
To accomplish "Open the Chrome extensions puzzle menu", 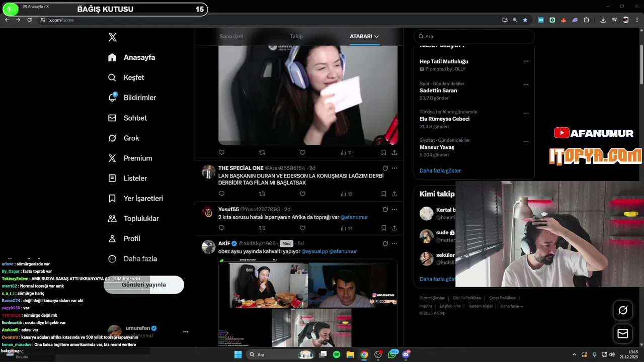I will 586,20.
